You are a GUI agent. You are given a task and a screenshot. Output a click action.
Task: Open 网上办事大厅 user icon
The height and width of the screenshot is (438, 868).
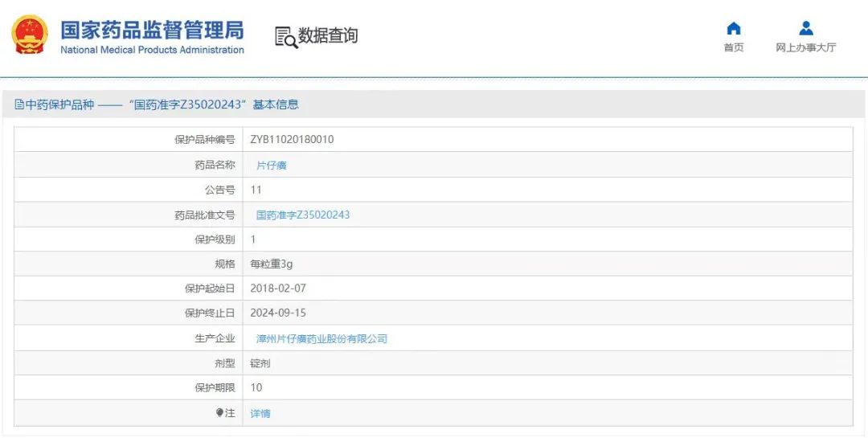click(806, 28)
